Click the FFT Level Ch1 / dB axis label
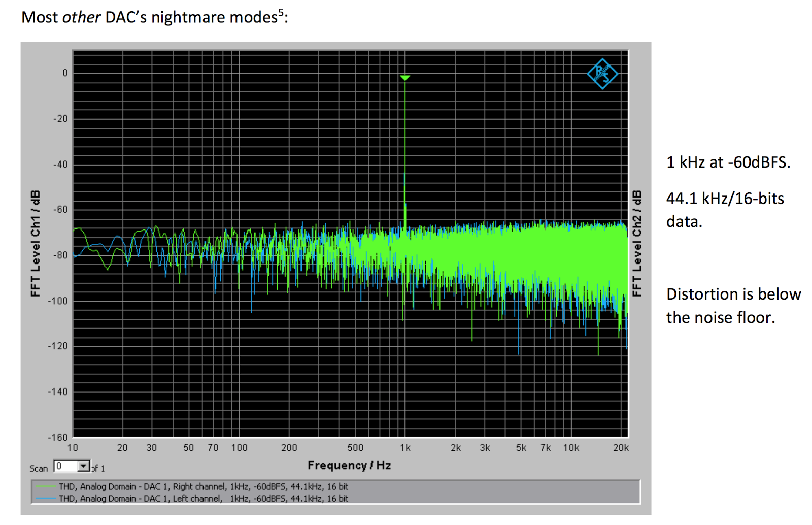Screen dimensions: 812x525 tap(35, 244)
